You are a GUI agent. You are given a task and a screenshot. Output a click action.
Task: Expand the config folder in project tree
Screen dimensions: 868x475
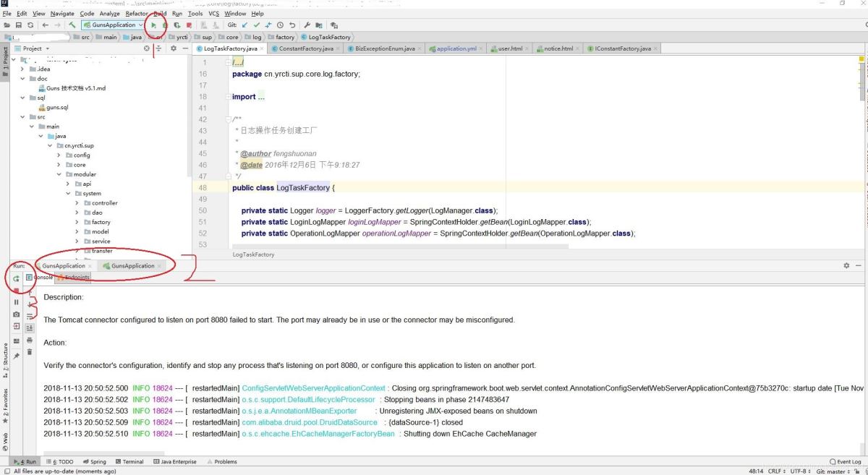click(60, 155)
